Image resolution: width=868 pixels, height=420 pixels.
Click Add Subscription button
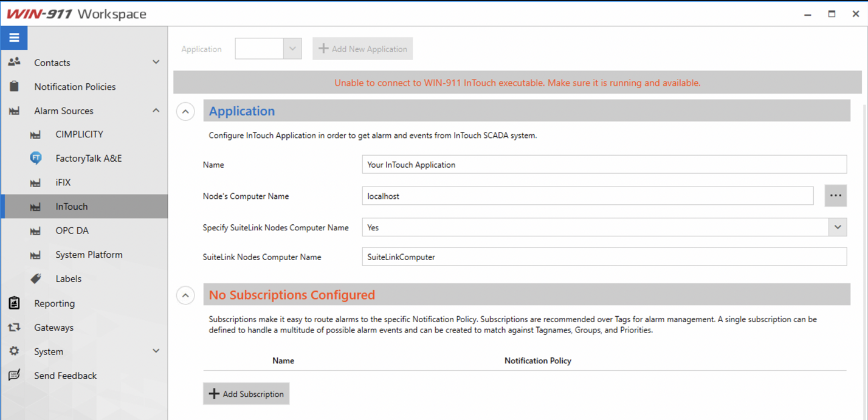[246, 394]
